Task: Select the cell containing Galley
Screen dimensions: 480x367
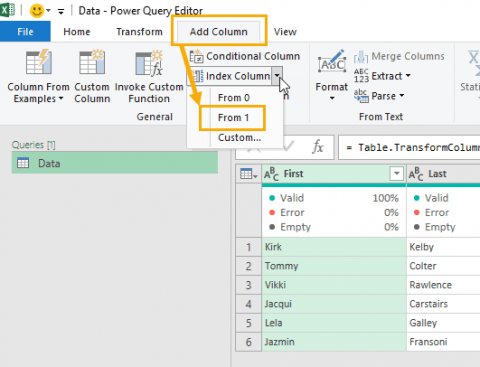Action: pos(443,323)
